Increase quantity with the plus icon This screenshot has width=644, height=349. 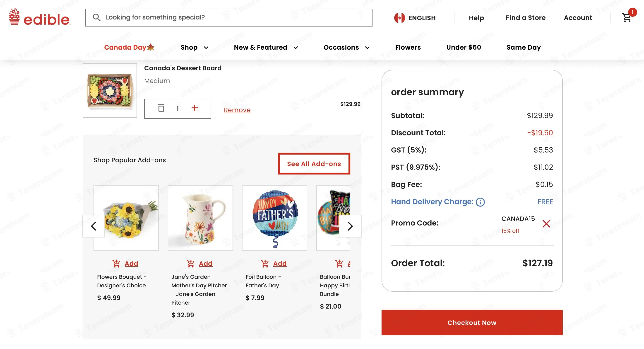[x=195, y=108]
